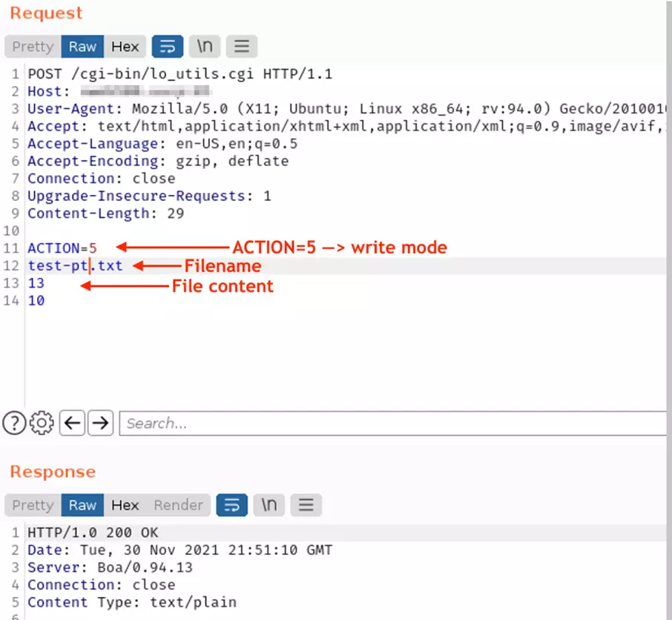Open search settings gear icon
This screenshot has height=620, width=672.
[42, 423]
